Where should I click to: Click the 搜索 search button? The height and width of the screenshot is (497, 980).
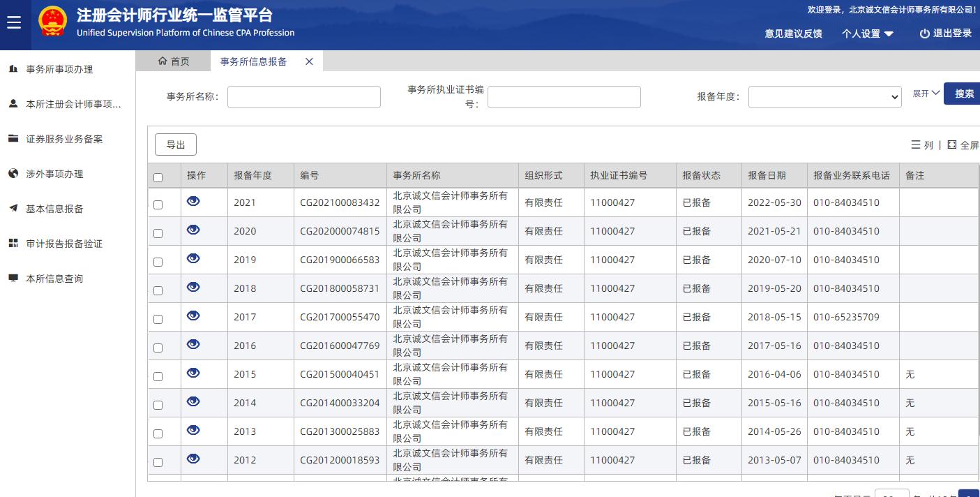(x=963, y=94)
